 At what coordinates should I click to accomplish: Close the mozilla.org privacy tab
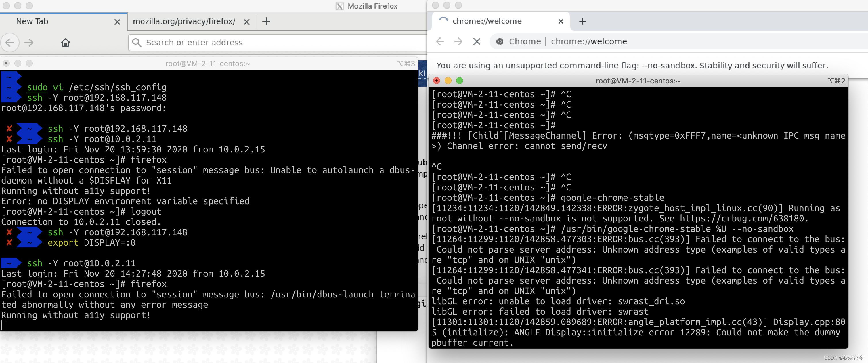(247, 22)
